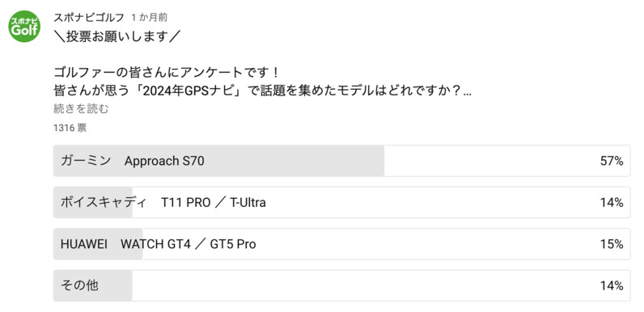644x312 pixels.
Task: Click the ＼投票お願いします／ headline text
Action: coord(117,36)
